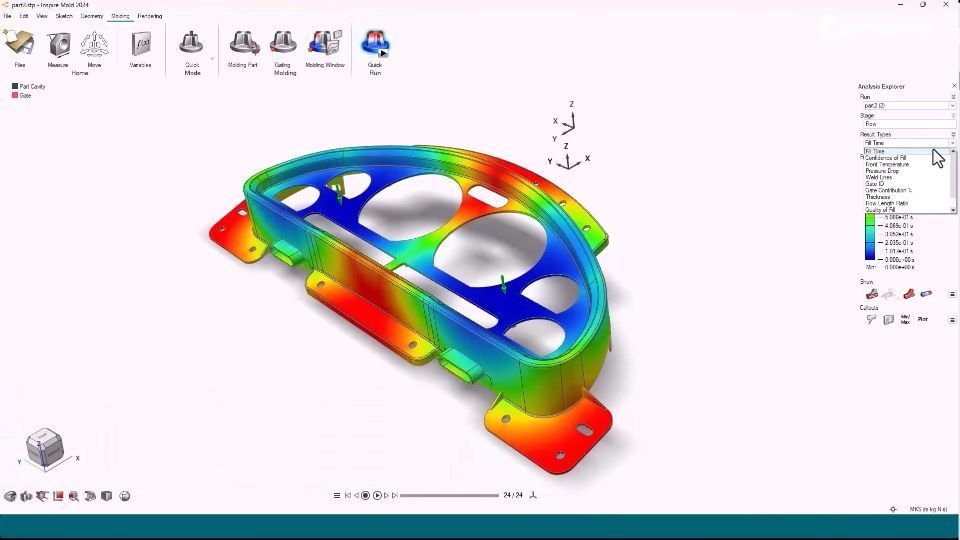Open the File menu
960x540 pixels.
point(7,16)
